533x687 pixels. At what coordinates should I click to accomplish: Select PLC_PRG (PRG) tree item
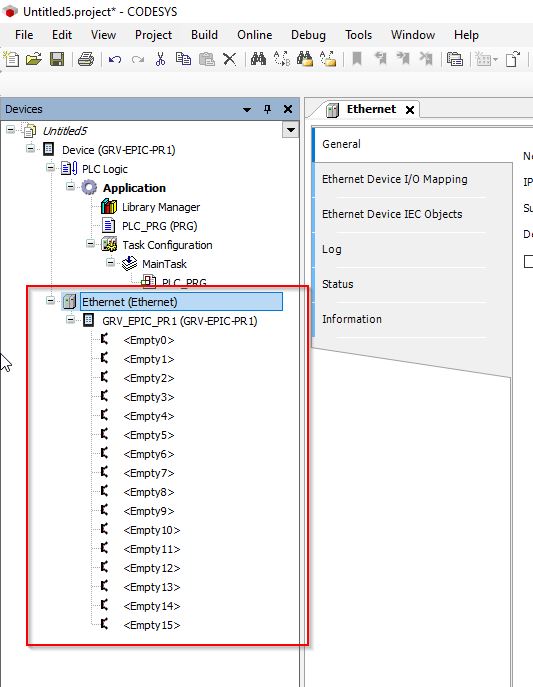click(159, 226)
